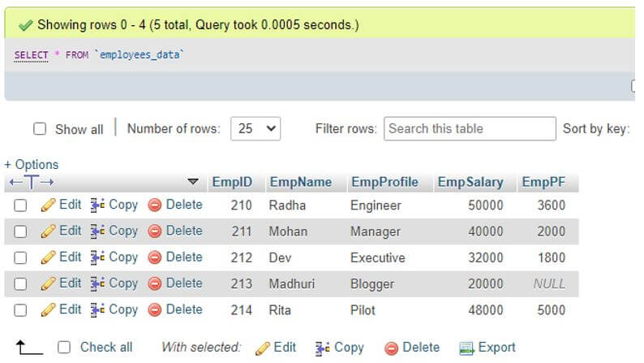644x363 pixels.
Task: Click the Search this table filter field
Action: [470, 128]
